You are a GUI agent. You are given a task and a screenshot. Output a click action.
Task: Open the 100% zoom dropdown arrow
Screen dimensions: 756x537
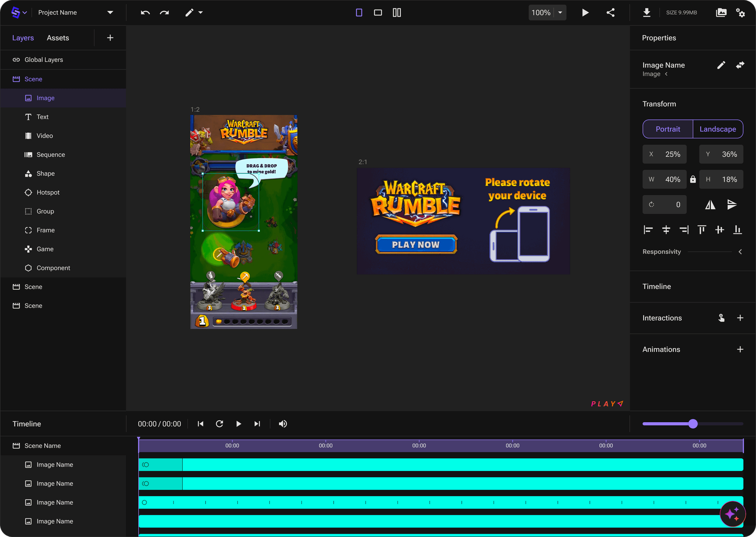click(x=560, y=13)
